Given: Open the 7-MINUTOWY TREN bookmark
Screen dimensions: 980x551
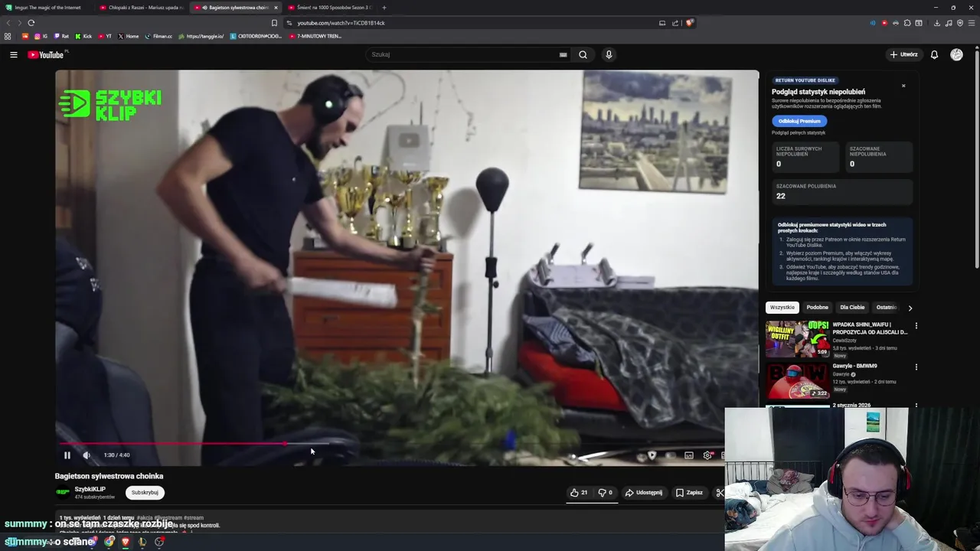Looking at the screenshot, I should click(x=315, y=36).
